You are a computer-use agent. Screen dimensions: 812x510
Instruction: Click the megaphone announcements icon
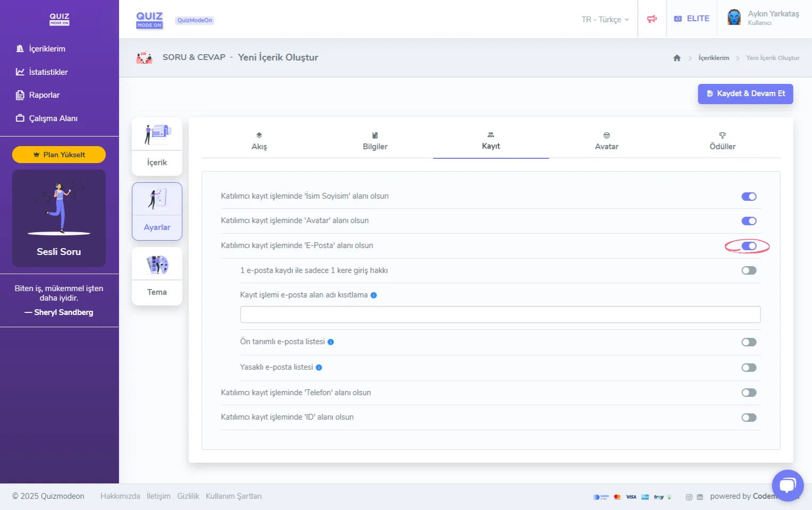(x=652, y=19)
